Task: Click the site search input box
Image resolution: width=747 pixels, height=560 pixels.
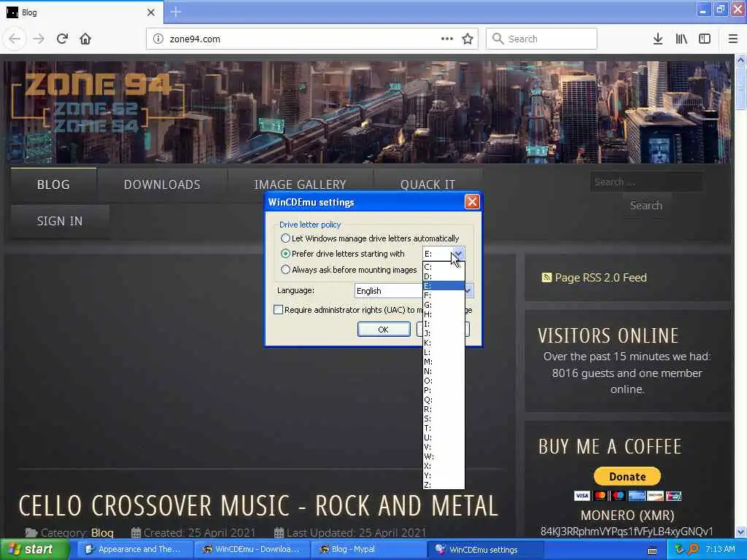Action: 646,182
